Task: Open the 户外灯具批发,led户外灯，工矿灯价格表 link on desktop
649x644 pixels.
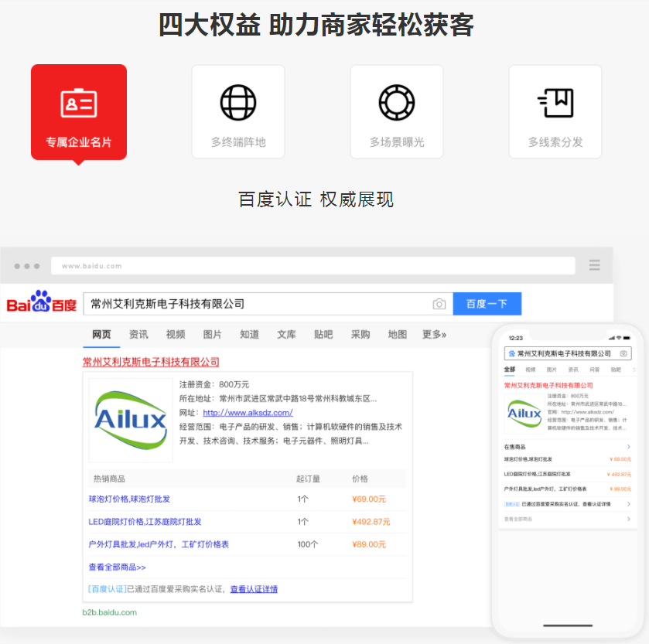Action: (x=159, y=544)
